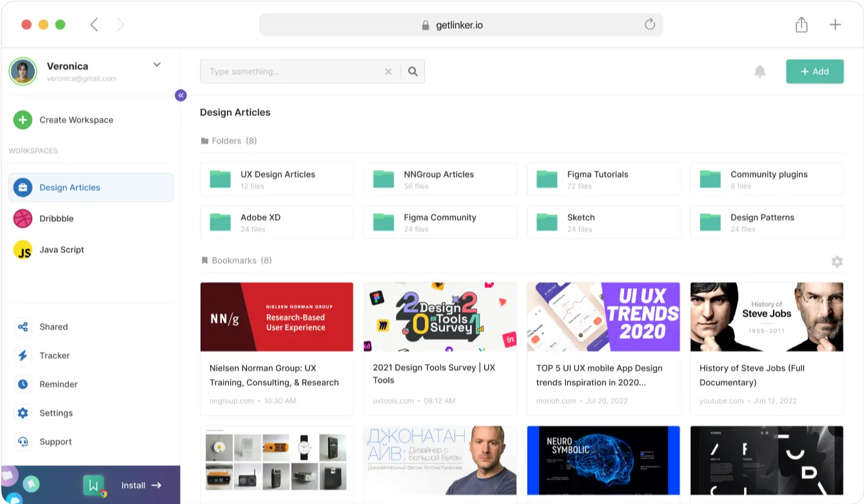Click the 'Folders (8)' section header

(x=229, y=141)
